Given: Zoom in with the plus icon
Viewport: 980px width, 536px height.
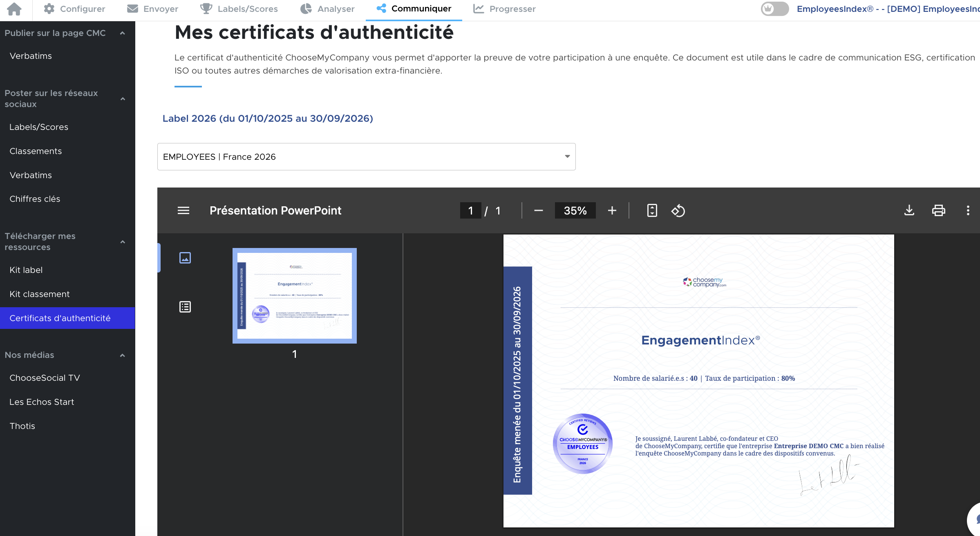Looking at the screenshot, I should coord(612,211).
